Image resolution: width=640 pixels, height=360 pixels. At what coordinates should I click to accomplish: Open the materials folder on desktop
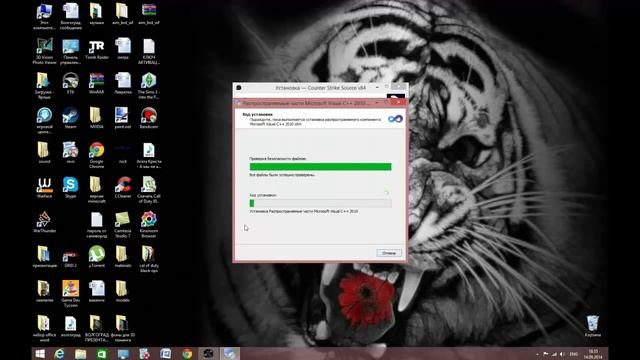click(x=123, y=257)
